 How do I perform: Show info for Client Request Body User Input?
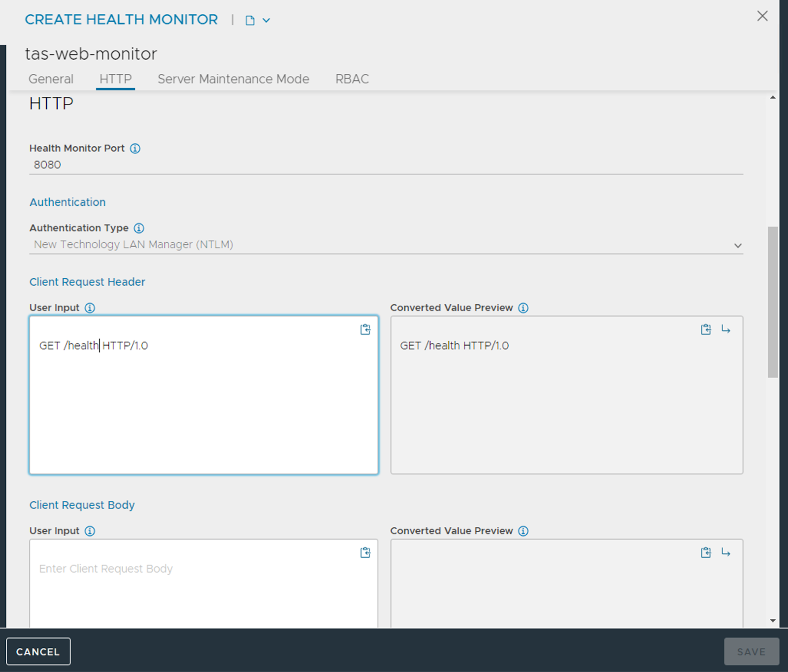90,531
